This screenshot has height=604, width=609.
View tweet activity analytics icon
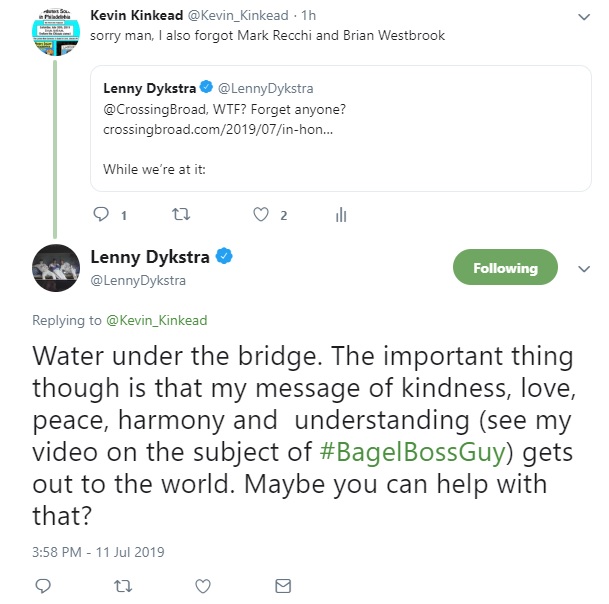pos(340,214)
